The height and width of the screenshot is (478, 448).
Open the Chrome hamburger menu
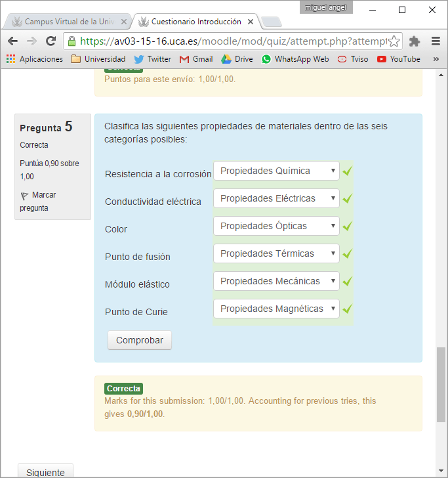(436, 41)
